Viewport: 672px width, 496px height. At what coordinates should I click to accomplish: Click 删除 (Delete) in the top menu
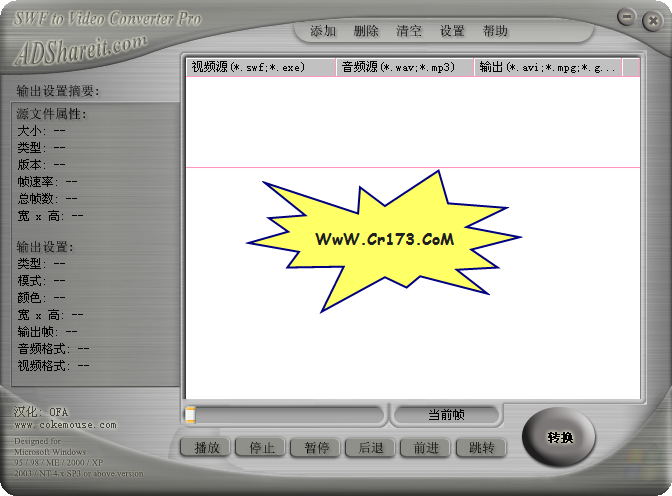(366, 31)
